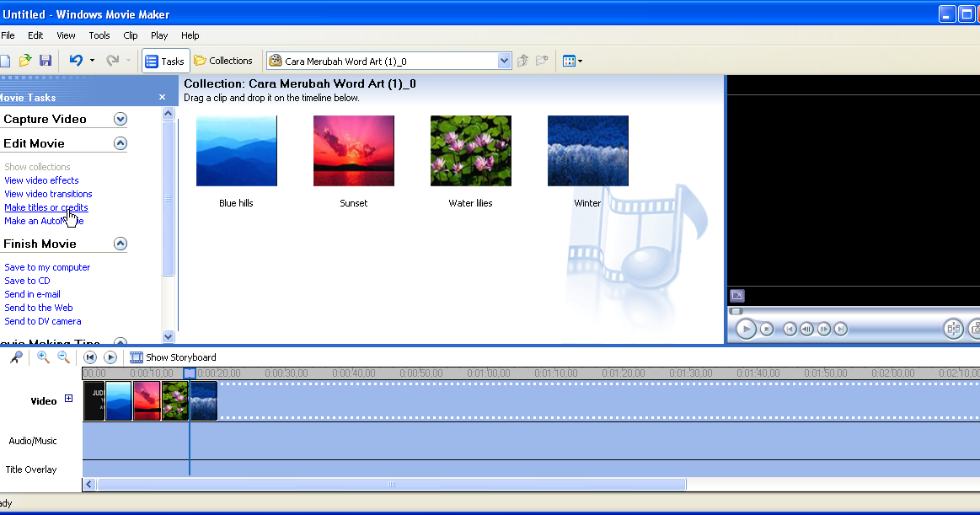This screenshot has height=515, width=980.
Task: Select the Sunset thumbnail
Action: tap(354, 151)
